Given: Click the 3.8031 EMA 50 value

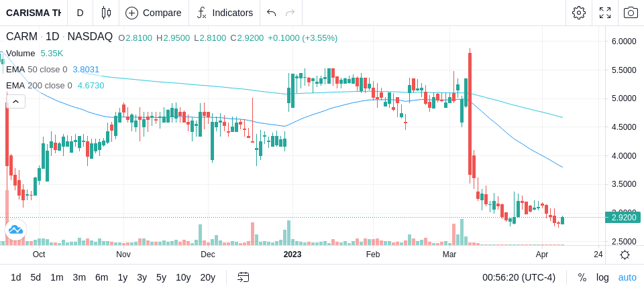Looking at the screenshot, I should (86, 70).
